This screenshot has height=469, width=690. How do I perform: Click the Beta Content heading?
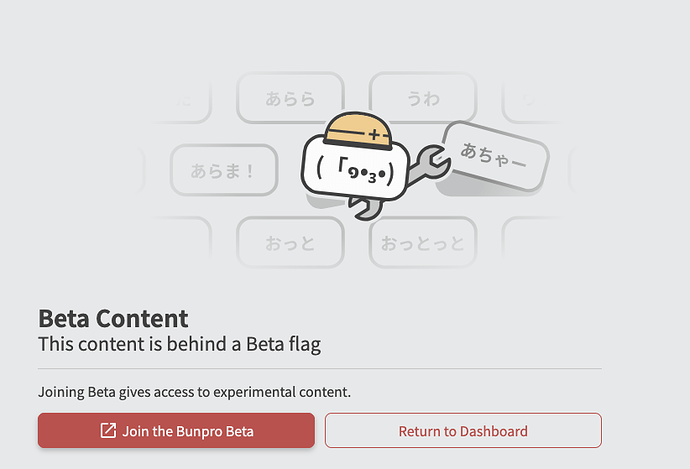click(113, 319)
